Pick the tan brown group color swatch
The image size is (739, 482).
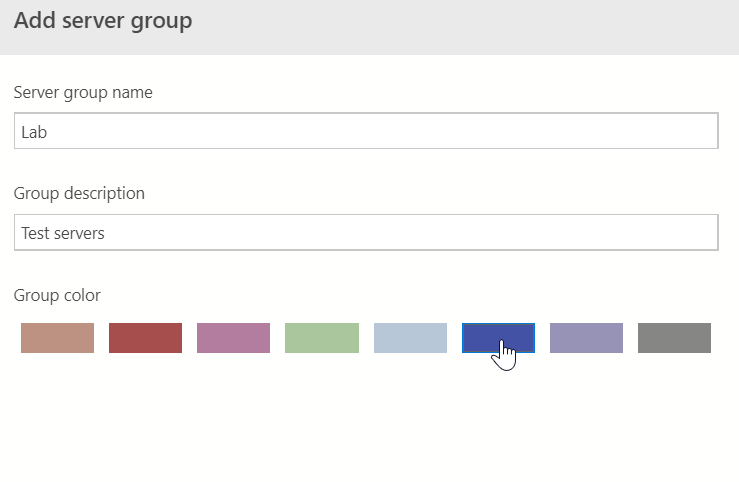point(57,338)
